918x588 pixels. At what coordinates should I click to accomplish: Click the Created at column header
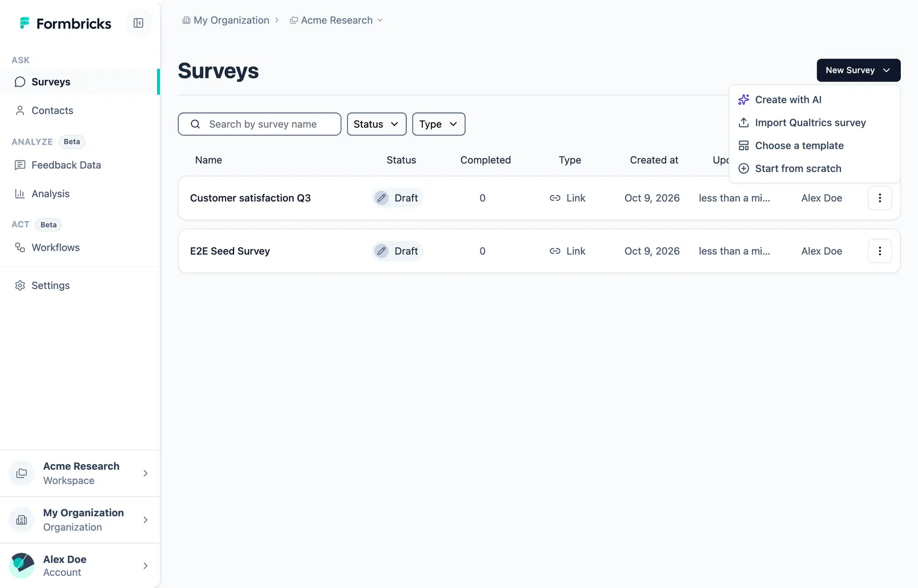click(x=654, y=160)
